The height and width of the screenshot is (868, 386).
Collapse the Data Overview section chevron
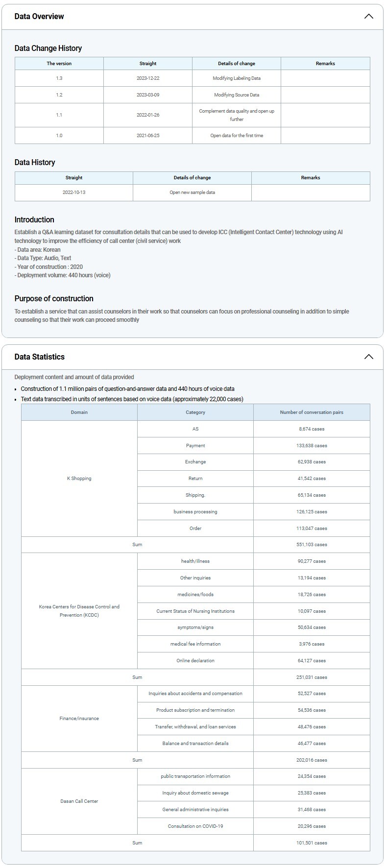click(x=368, y=16)
